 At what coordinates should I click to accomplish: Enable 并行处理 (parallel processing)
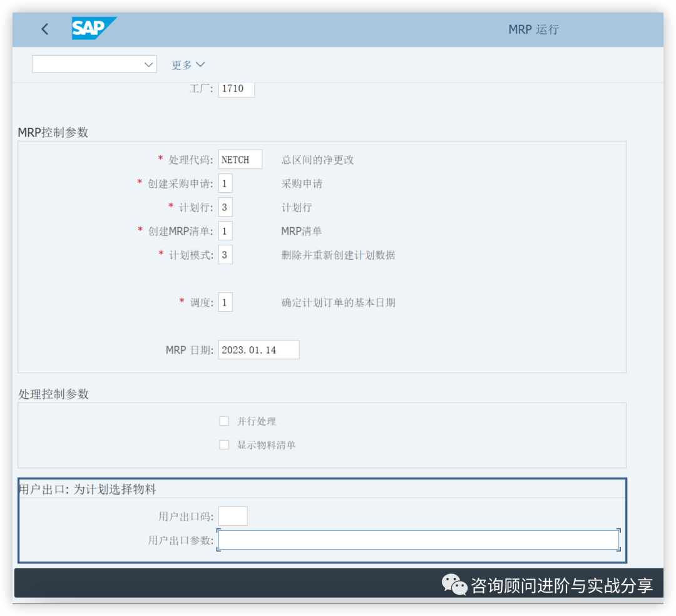point(224,421)
